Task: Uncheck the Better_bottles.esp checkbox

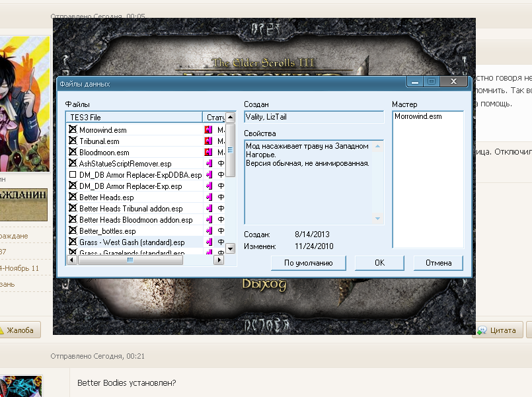Action: [73, 230]
